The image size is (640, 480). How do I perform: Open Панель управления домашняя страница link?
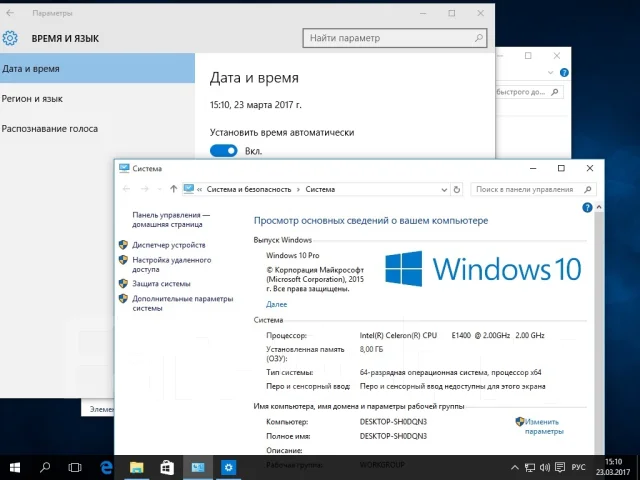coord(171,220)
